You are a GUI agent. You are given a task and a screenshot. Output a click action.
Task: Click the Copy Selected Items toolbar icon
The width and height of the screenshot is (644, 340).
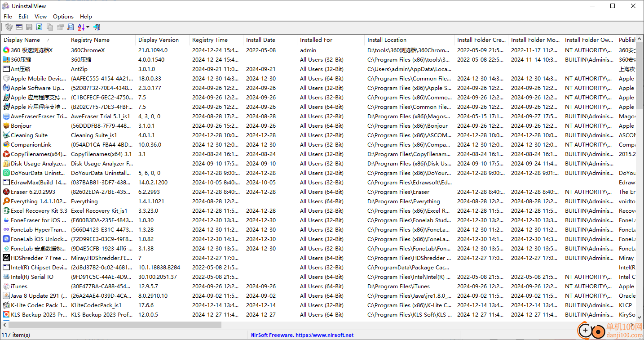point(50,27)
